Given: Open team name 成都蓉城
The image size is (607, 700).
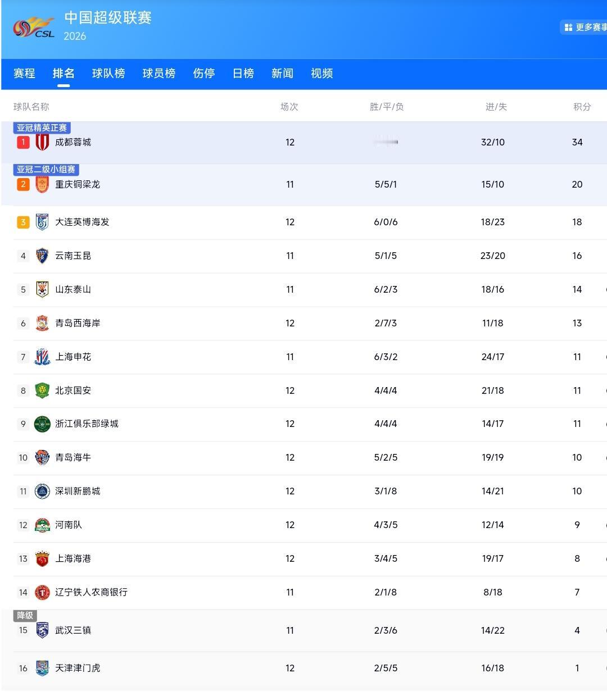Looking at the screenshot, I should (73, 142).
